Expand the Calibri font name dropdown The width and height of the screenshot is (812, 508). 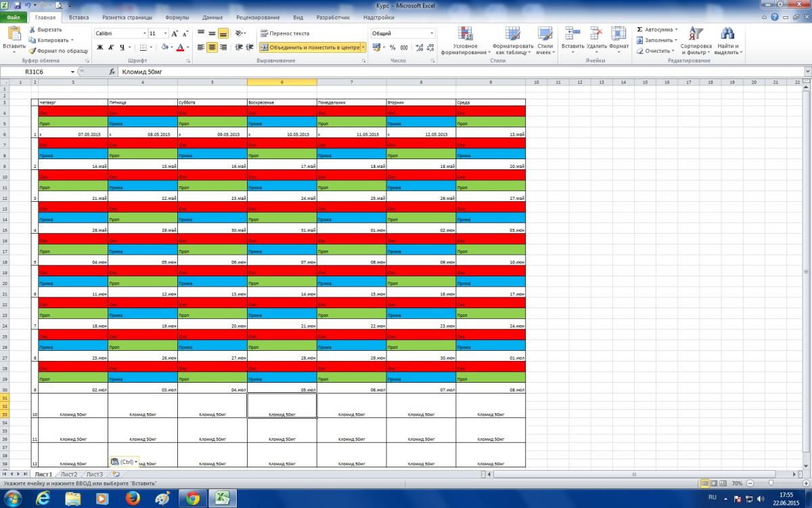click(x=144, y=33)
